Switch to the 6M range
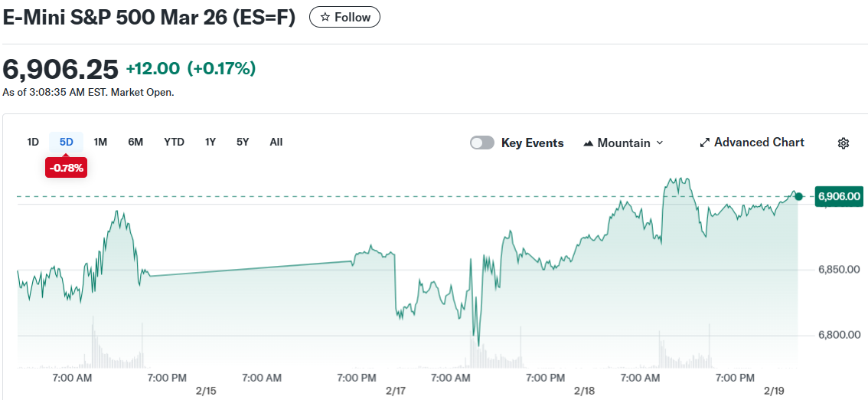Viewport: 868px width, 400px height. (x=135, y=142)
